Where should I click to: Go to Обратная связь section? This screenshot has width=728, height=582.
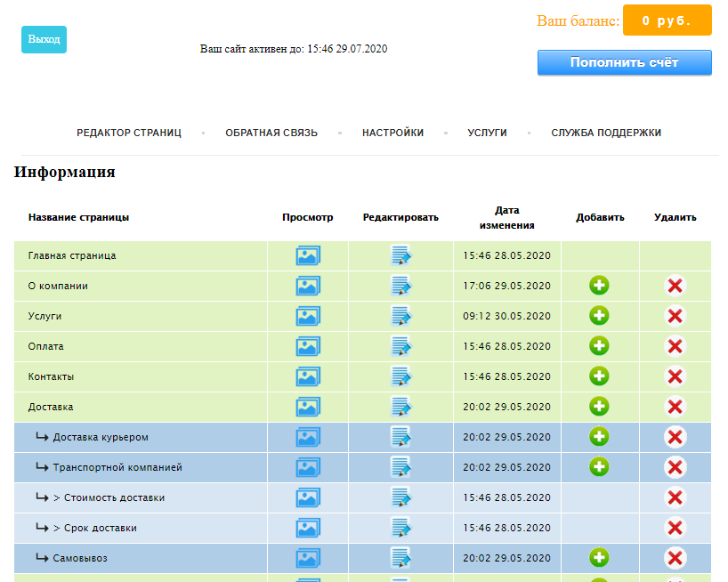point(271,133)
